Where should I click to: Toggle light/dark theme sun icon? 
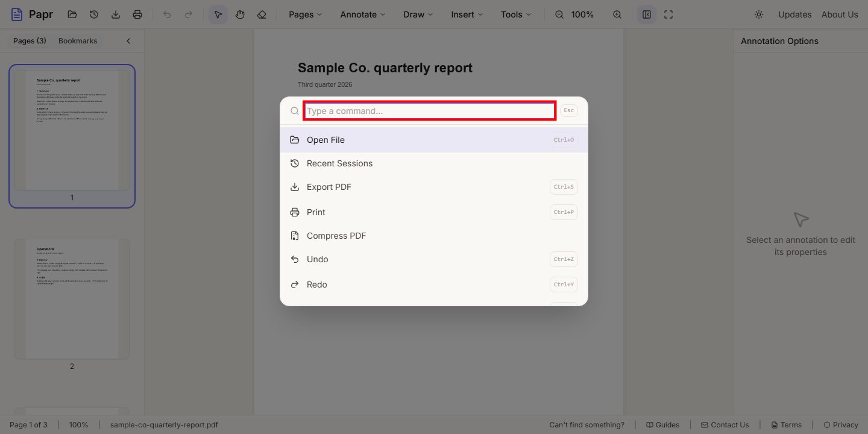[759, 14]
